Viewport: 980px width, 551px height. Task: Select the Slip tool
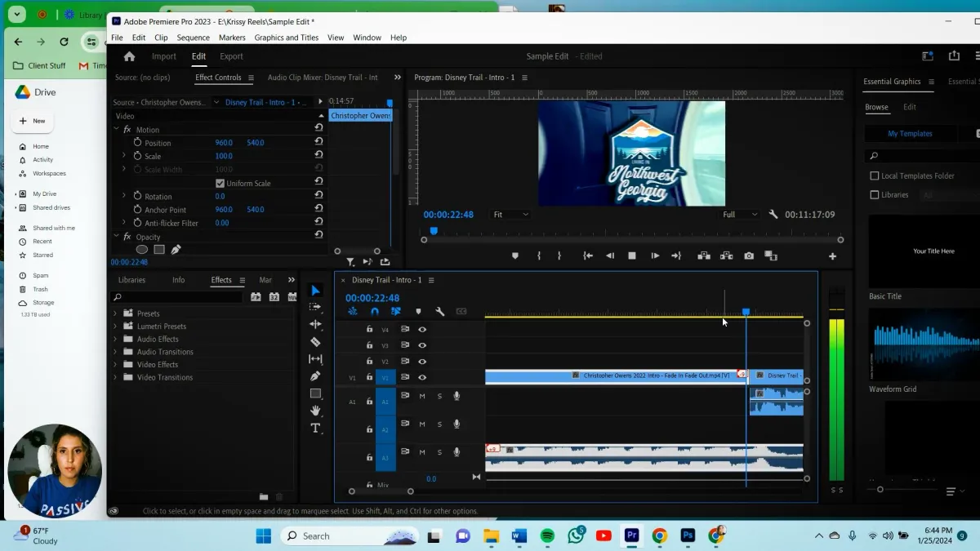(x=315, y=359)
